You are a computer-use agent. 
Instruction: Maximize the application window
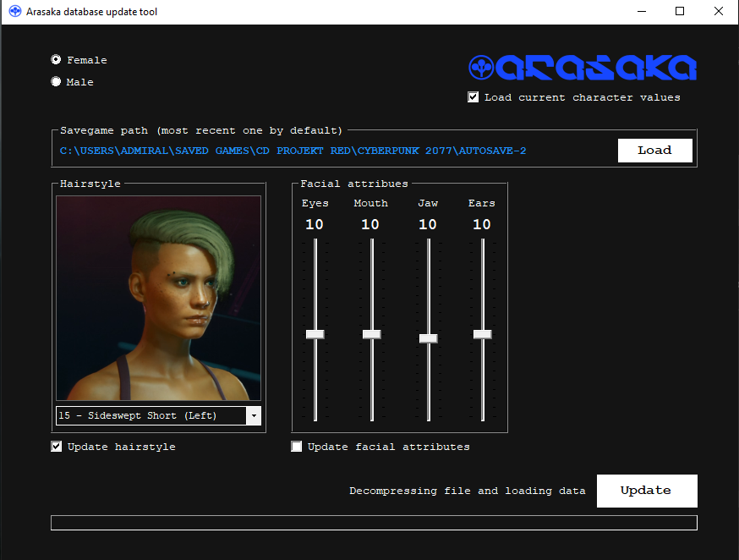click(x=680, y=11)
